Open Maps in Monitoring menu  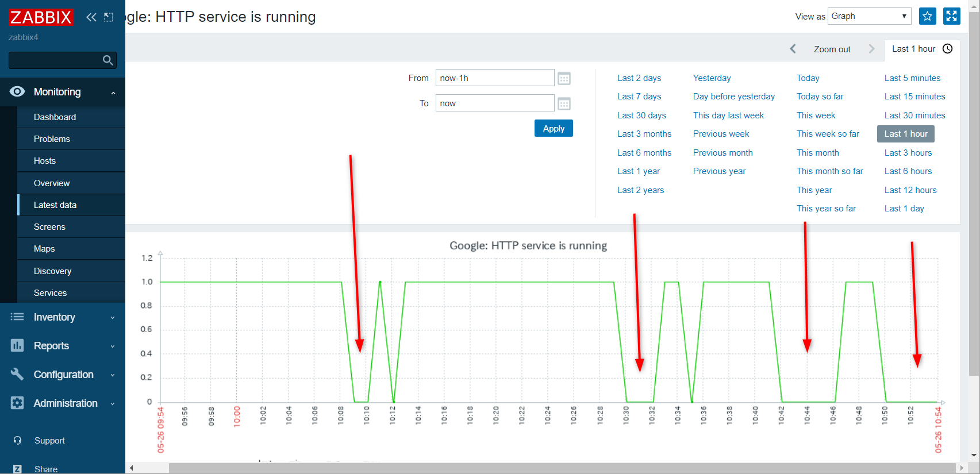point(71,249)
